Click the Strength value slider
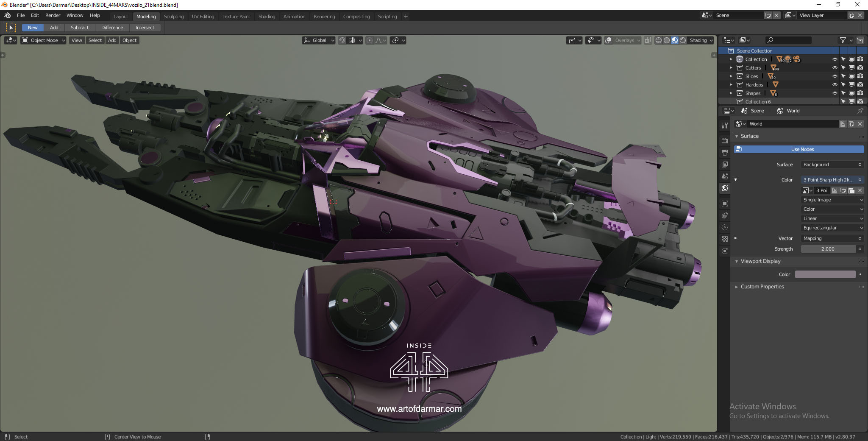 (828, 249)
